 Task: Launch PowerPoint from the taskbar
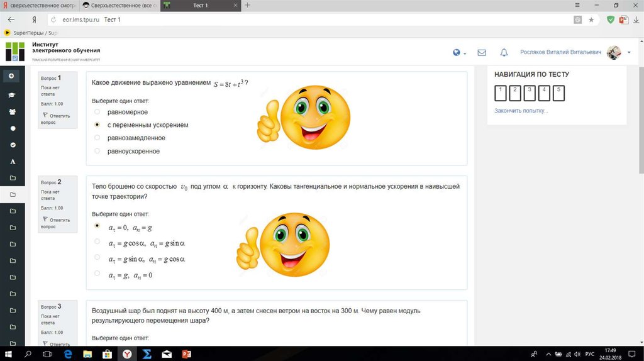click(x=186, y=354)
